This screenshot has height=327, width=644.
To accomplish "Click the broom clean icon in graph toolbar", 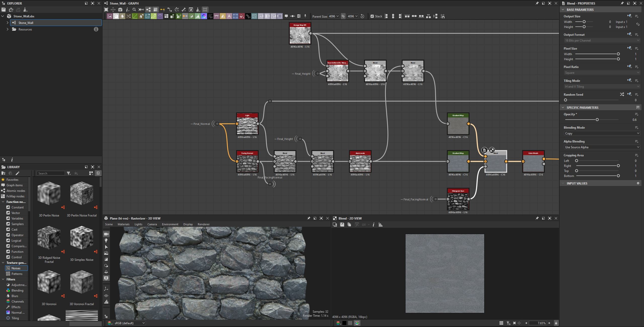I will pos(198,10).
